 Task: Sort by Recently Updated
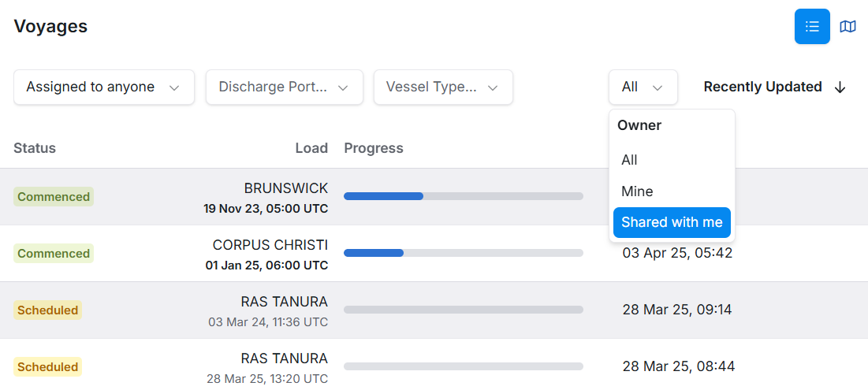762,87
